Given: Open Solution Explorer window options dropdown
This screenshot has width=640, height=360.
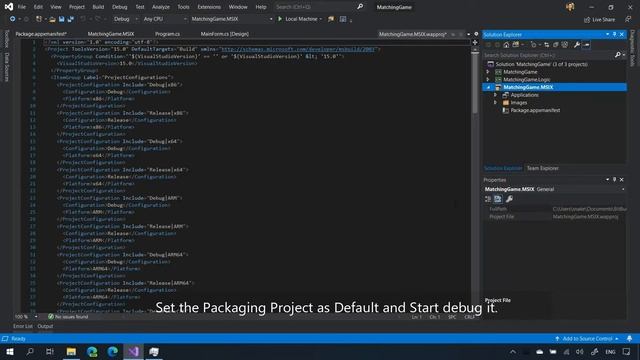Looking at the screenshot, I should 607,34.
